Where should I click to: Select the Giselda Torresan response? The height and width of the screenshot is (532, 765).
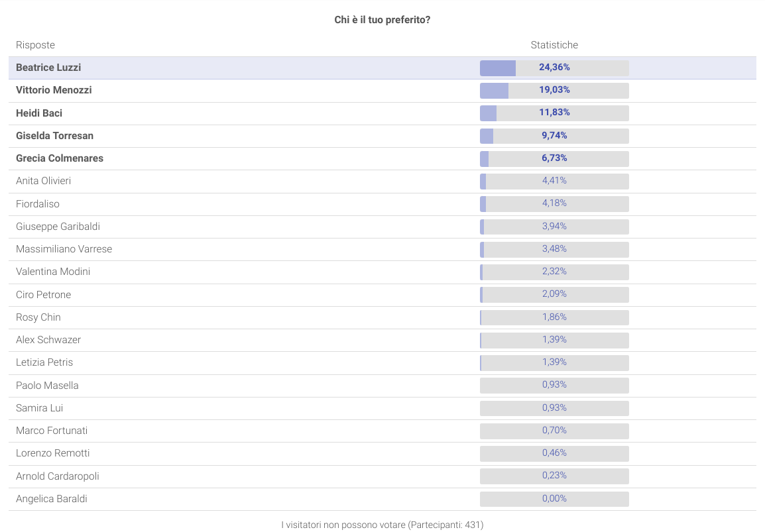pyautogui.click(x=54, y=136)
